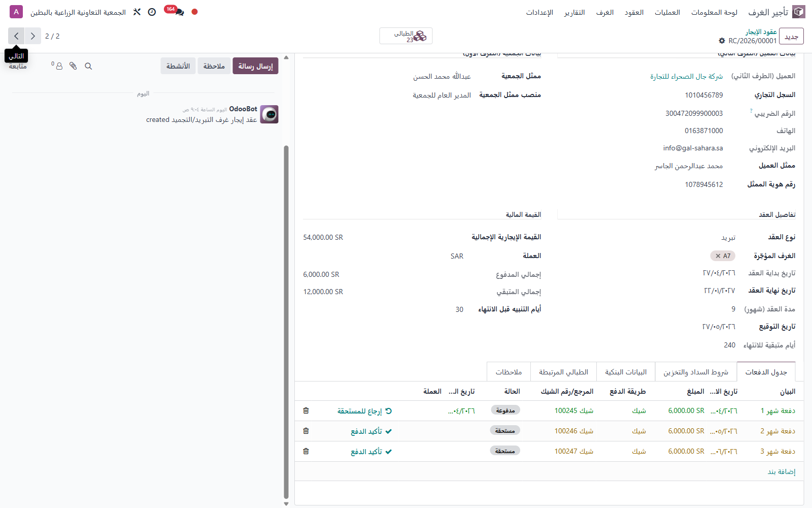
Task: Go to the previous record arrow
Action: [x=33, y=36]
